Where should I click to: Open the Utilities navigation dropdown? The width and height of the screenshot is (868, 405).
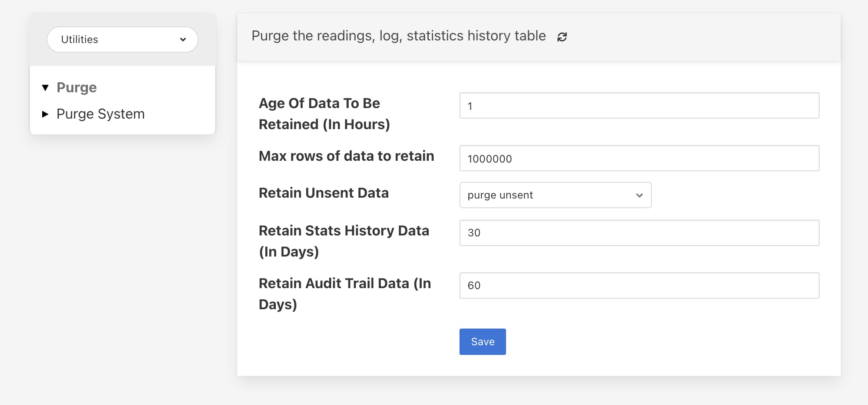(x=122, y=40)
